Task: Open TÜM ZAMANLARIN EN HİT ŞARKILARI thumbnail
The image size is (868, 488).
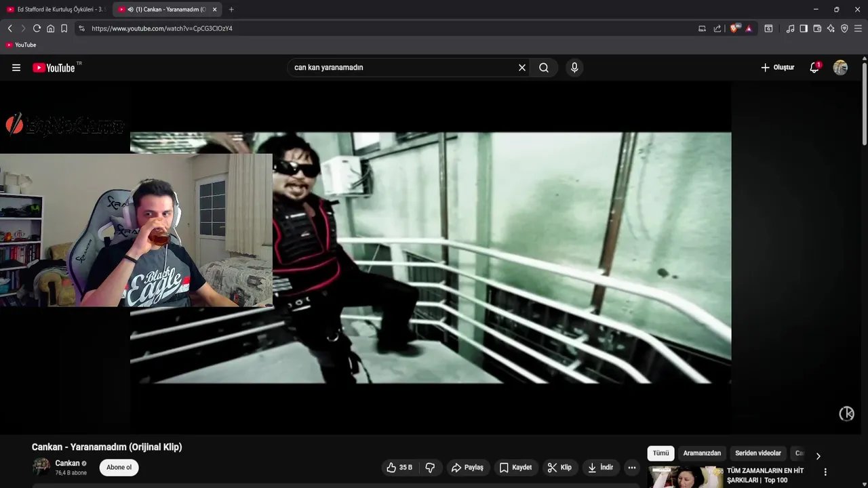Action: pyautogui.click(x=685, y=476)
